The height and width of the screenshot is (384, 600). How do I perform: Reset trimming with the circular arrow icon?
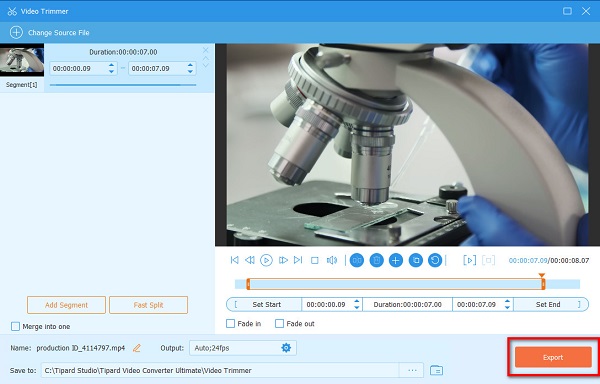tap(435, 260)
